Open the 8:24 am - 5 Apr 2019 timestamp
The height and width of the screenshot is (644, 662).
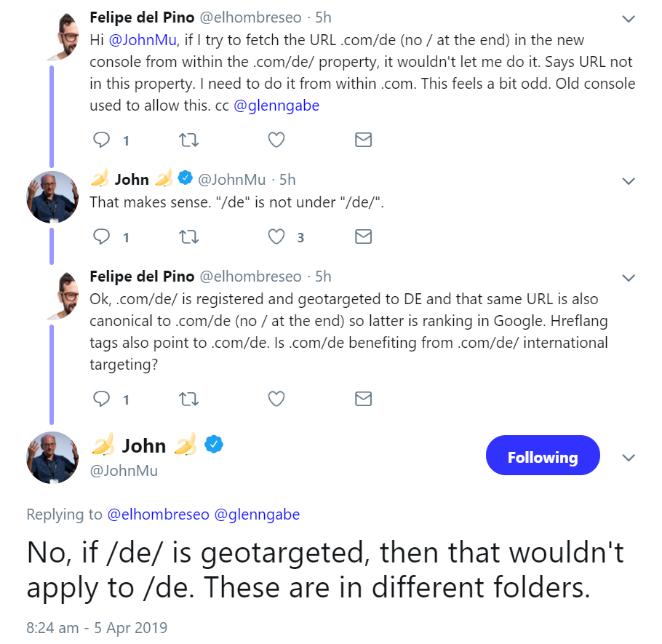pyautogui.click(x=97, y=627)
